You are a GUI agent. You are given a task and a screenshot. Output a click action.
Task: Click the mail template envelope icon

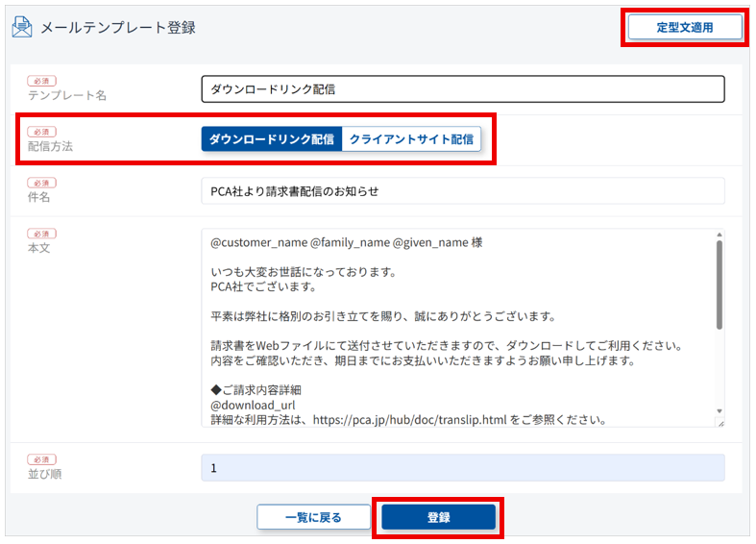coord(22,27)
